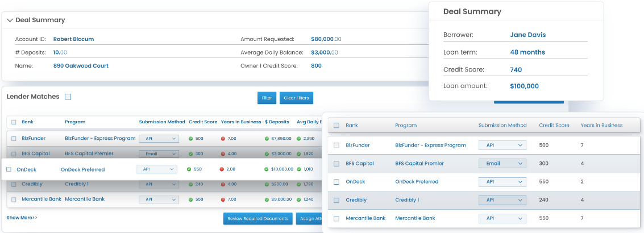Check Mercantile Bank row in Lender Matches table
644x233 pixels.
14,199
